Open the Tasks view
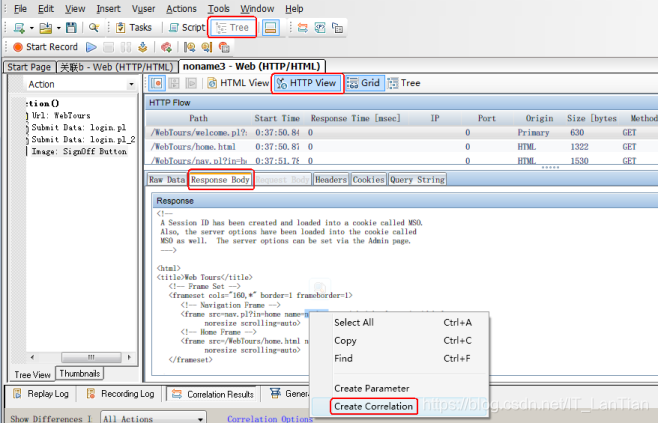 [x=133, y=28]
